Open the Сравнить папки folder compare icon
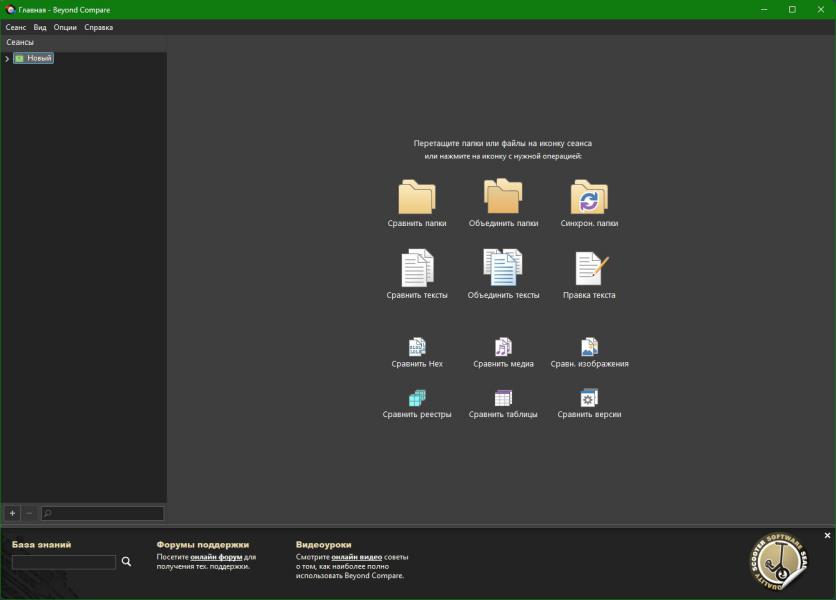Viewport: 836px width, 600px height. tap(417, 197)
